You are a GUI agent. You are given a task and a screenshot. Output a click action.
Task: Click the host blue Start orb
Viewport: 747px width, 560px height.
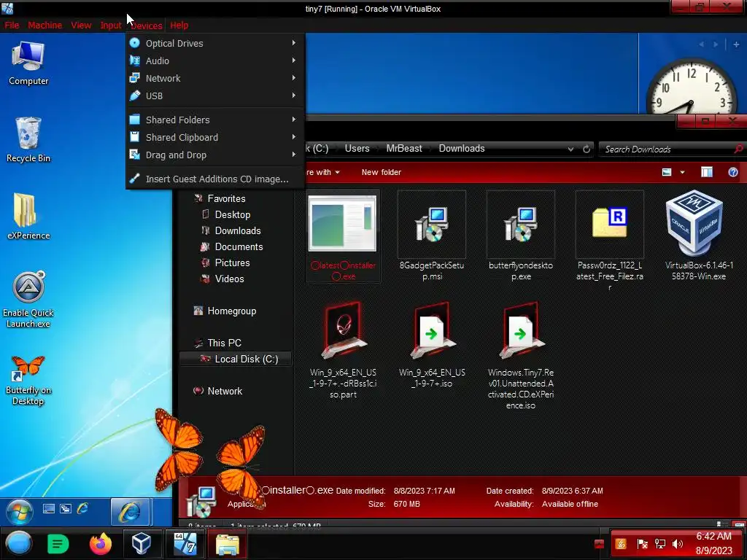(x=19, y=543)
